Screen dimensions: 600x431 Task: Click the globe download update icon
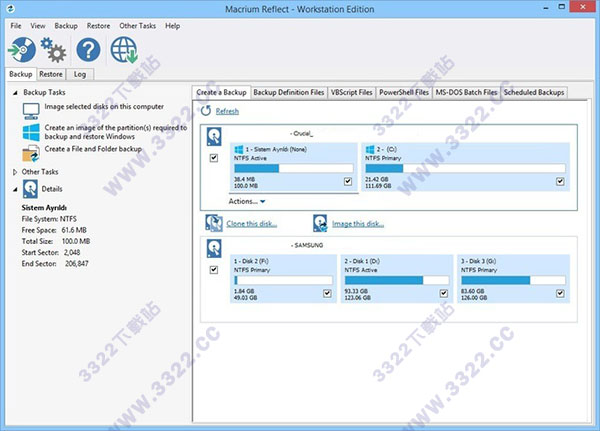click(x=124, y=50)
